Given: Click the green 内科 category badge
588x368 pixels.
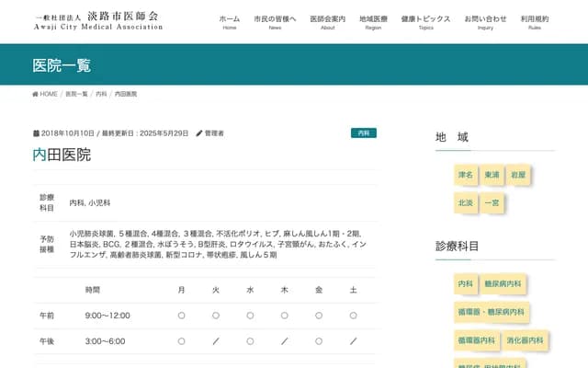Looking at the screenshot, I should click(x=364, y=133).
